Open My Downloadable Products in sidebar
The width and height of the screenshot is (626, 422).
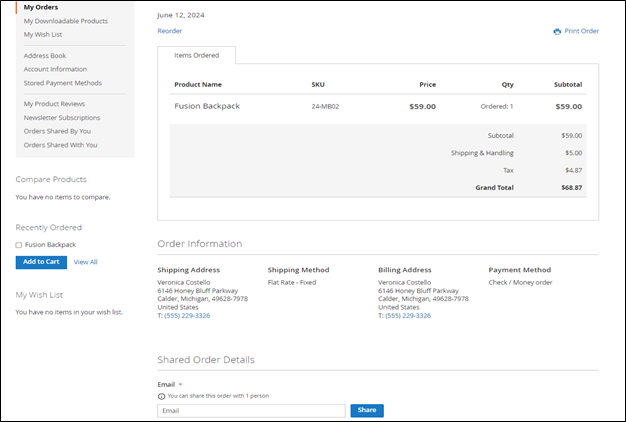[65, 21]
